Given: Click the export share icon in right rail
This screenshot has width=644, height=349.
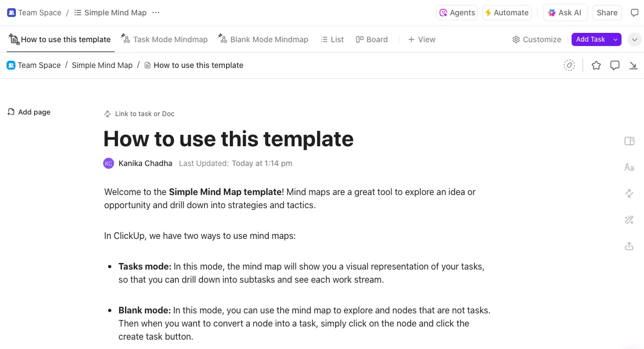Looking at the screenshot, I should point(629,246).
